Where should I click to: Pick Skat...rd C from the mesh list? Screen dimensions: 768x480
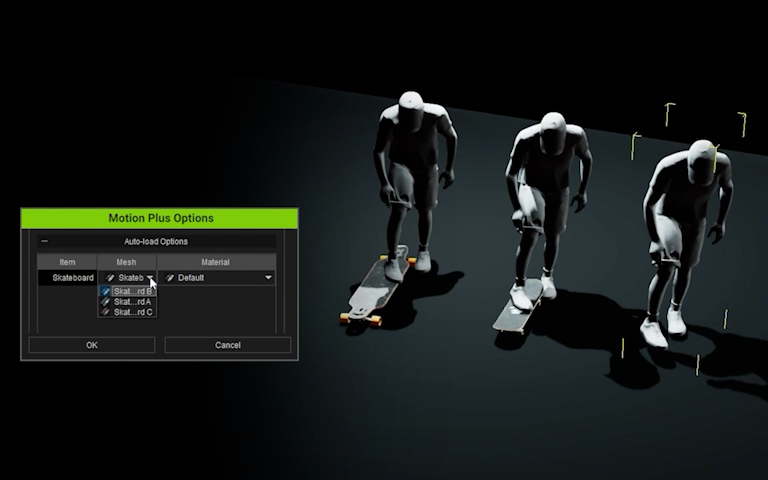click(x=132, y=312)
